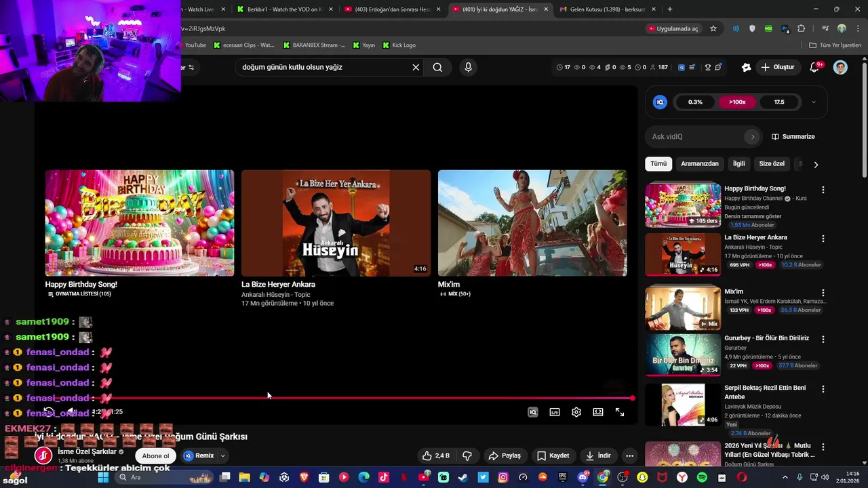Select the Size özel filter chip
The height and width of the screenshot is (488, 868).
click(772, 164)
